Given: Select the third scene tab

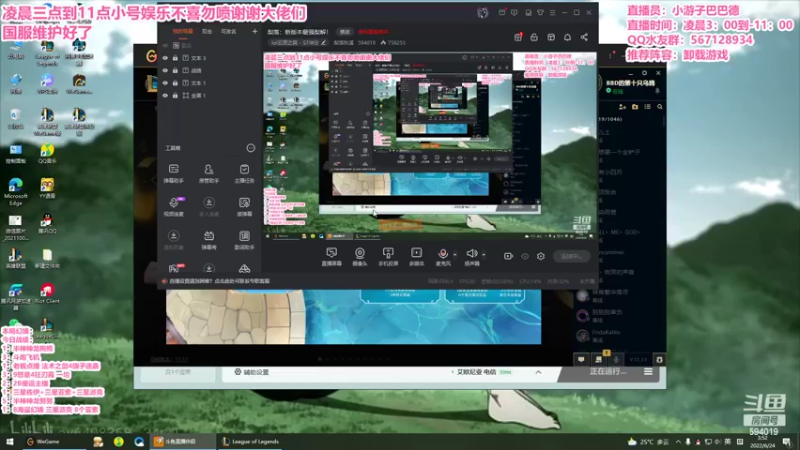Looking at the screenshot, I should coord(229,32).
